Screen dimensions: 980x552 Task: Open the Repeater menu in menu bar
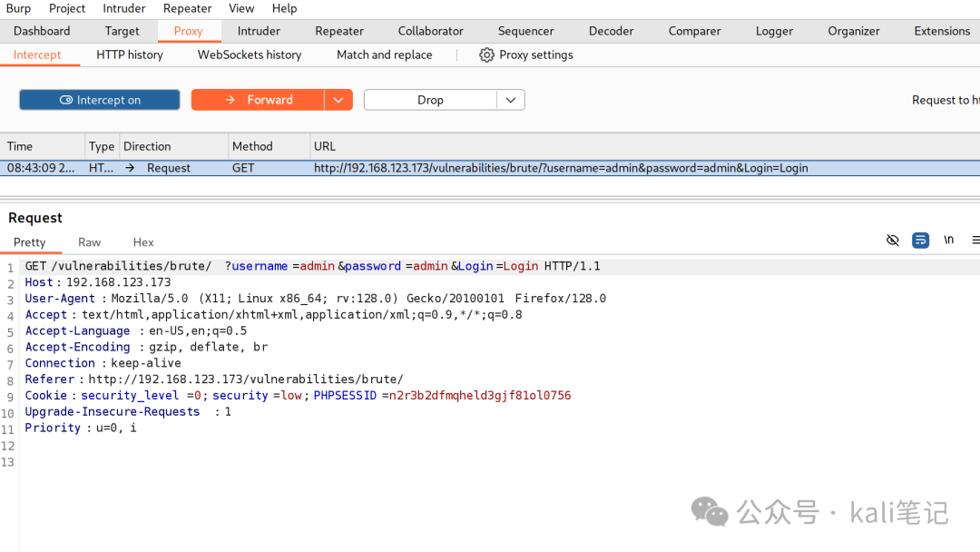click(x=187, y=8)
